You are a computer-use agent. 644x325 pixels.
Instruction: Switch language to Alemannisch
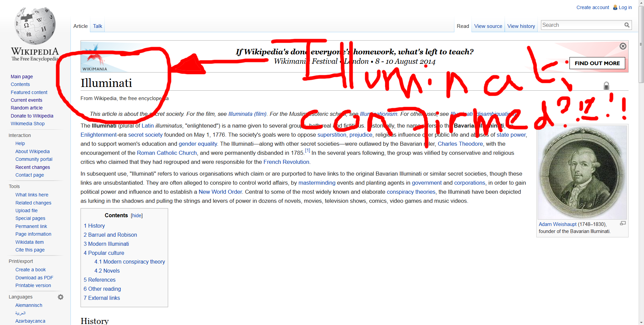[29, 305]
